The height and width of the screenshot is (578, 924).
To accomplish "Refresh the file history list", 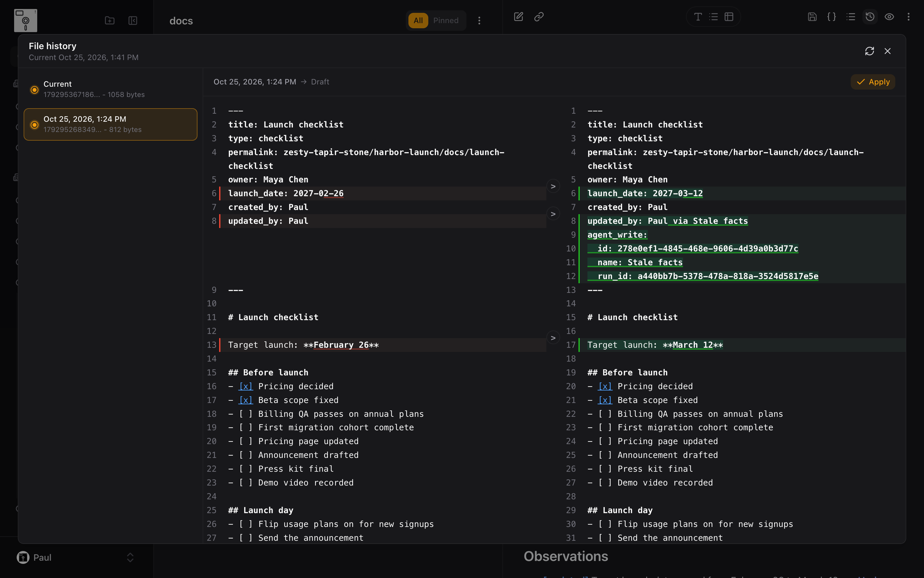I will pos(869,51).
